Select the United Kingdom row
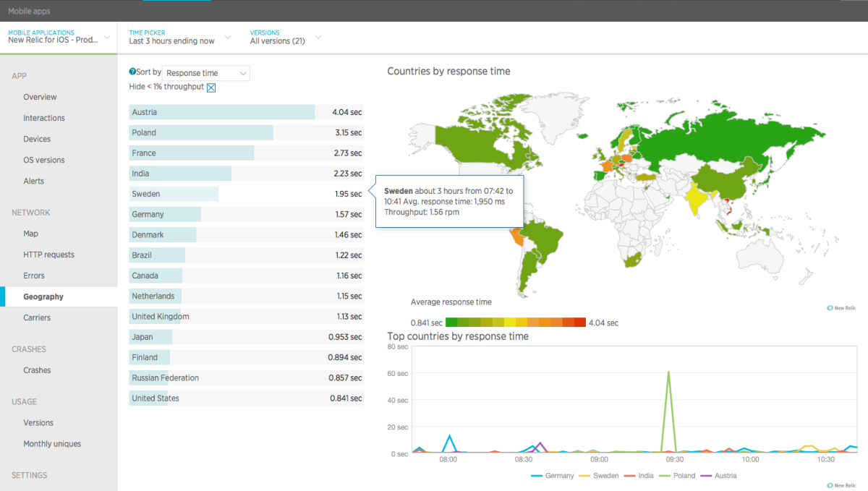The width and height of the screenshot is (868, 491). point(246,317)
